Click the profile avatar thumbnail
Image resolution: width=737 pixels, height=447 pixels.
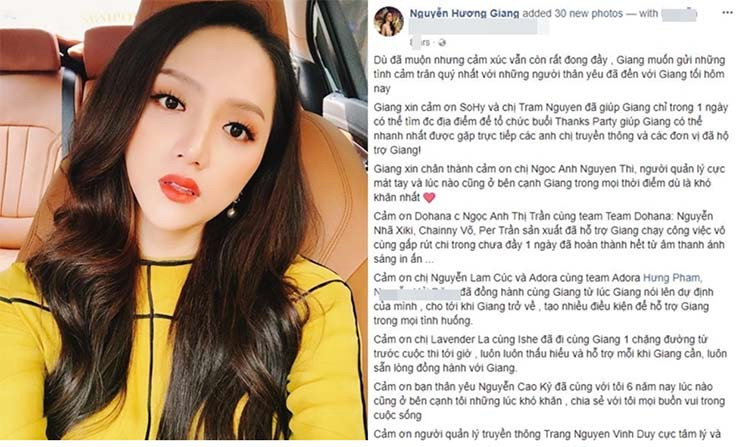click(x=389, y=21)
